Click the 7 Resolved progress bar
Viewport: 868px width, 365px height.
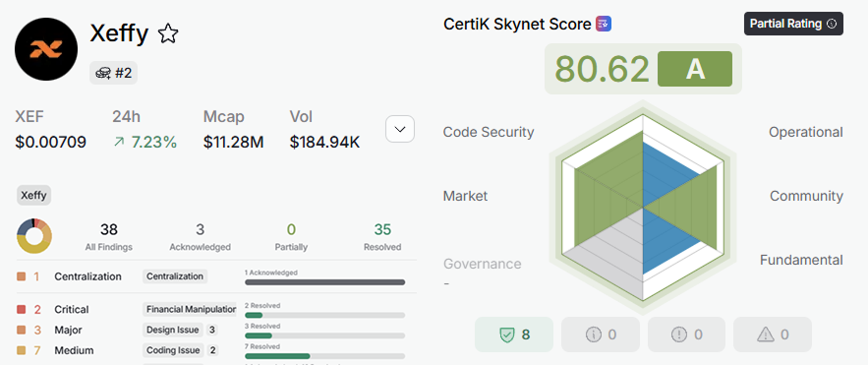tap(325, 356)
